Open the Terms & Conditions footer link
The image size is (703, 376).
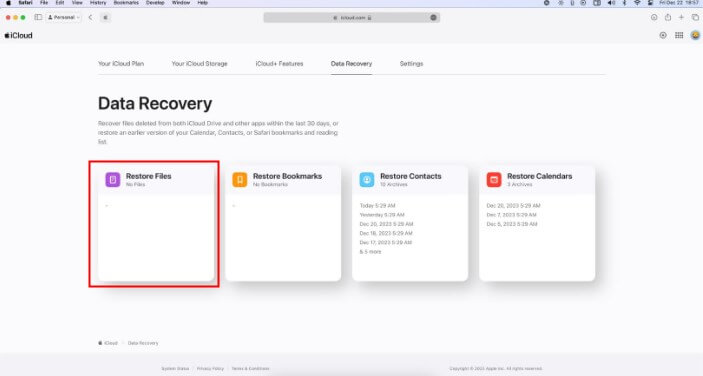pos(250,368)
